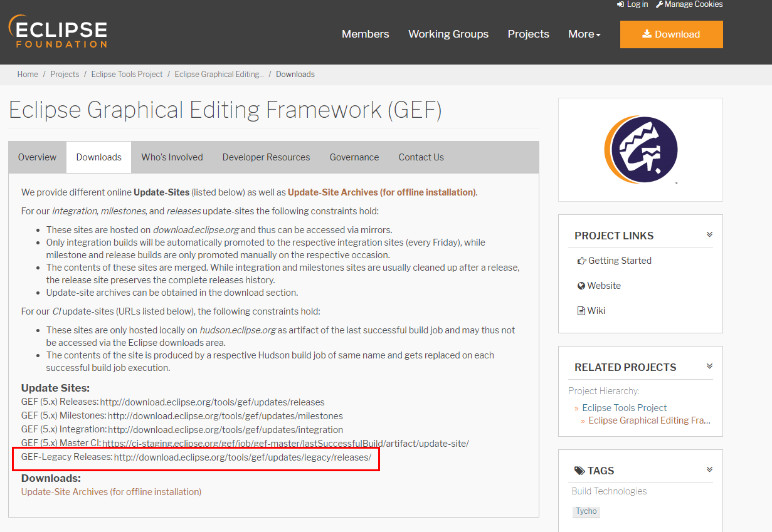
Task: Collapse the Tags panel chevron
Action: tap(709, 470)
